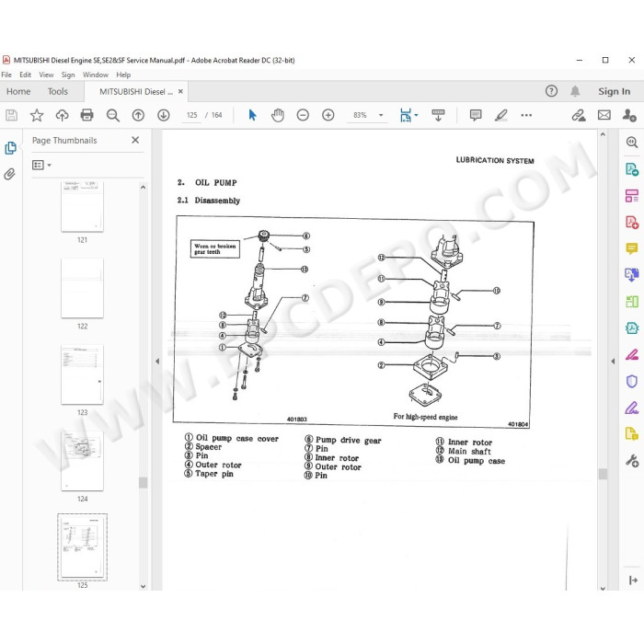Show Page Thumbnails panel icon
Screen dimensions: 644x644
click(10, 148)
